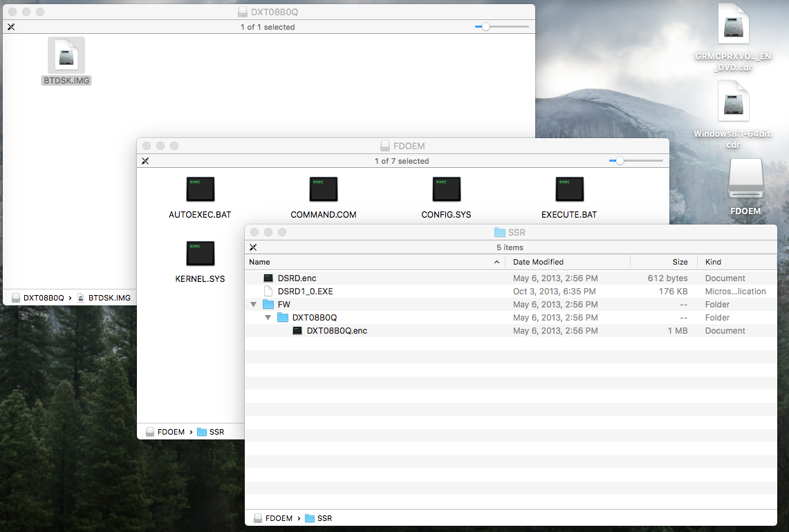Click DXT08B0Q text in the path bar
The height and width of the screenshot is (532, 789).
[44, 298]
